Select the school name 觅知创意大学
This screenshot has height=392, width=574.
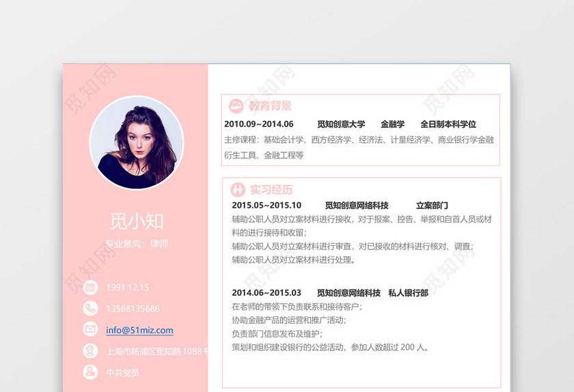tap(341, 124)
